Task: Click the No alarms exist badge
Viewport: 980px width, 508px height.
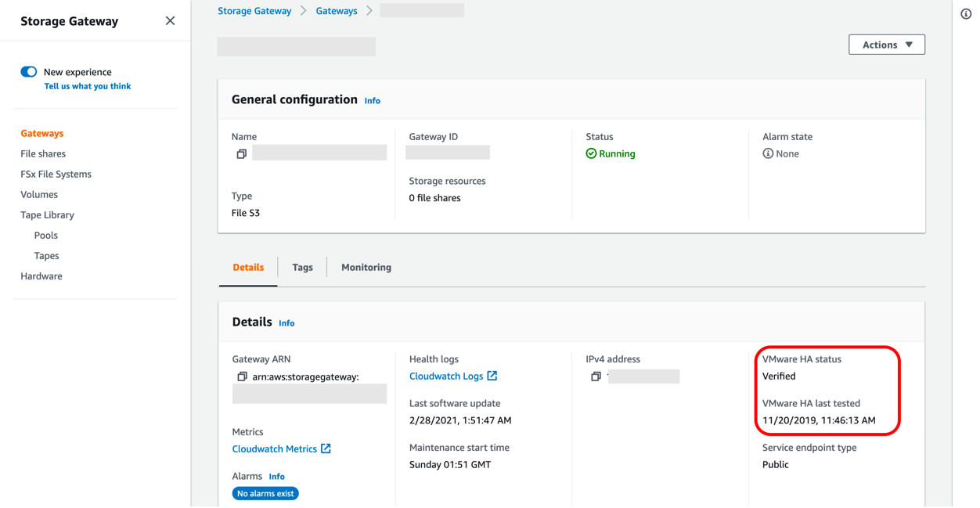Action: tap(265, 493)
